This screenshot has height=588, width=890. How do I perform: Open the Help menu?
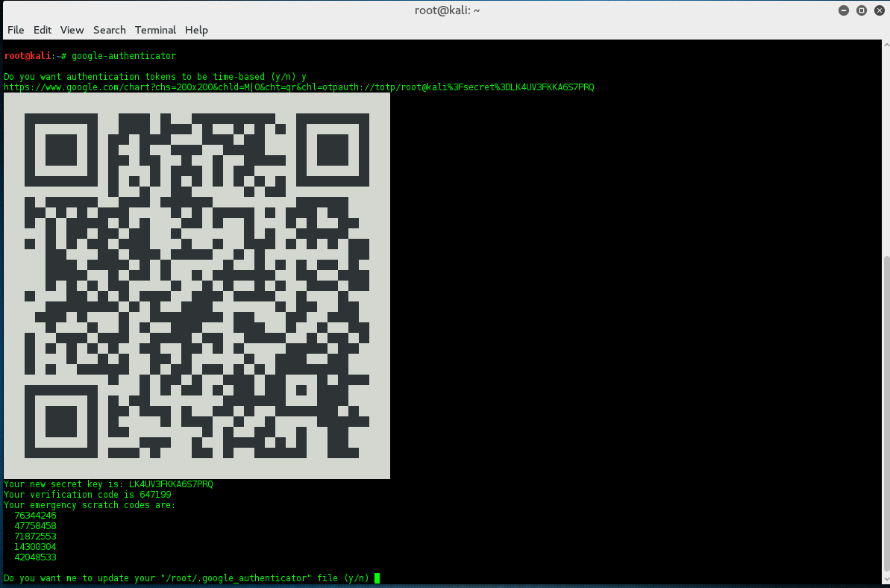click(196, 30)
